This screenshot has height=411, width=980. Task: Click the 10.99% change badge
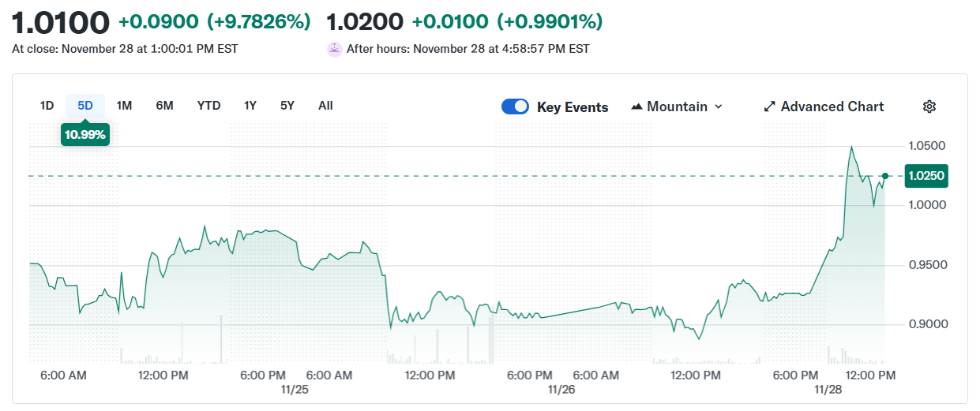[85, 135]
